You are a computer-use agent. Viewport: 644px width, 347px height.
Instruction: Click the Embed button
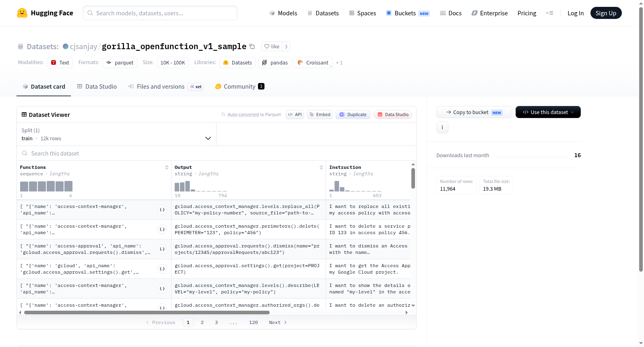pos(320,114)
